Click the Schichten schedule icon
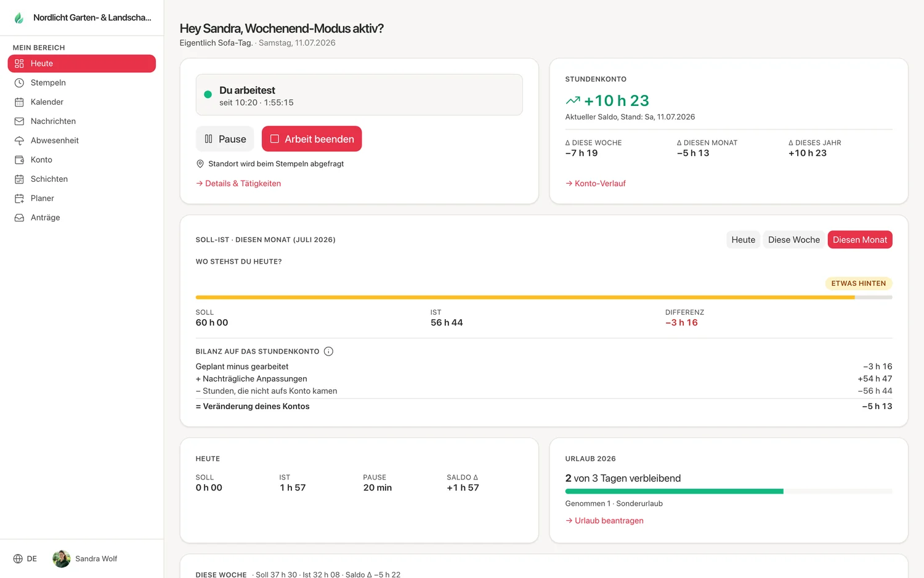This screenshot has height=578, width=924. [19, 179]
